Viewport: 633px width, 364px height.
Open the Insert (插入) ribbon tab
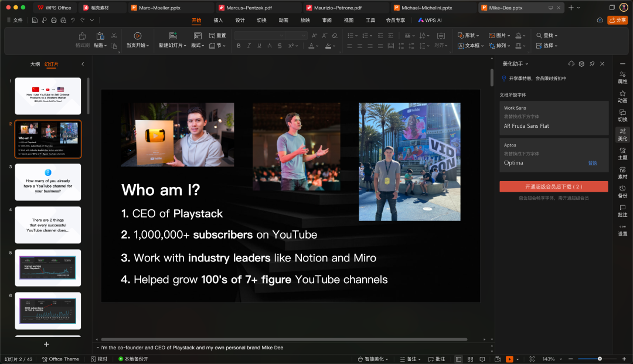[x=218, y=20]
